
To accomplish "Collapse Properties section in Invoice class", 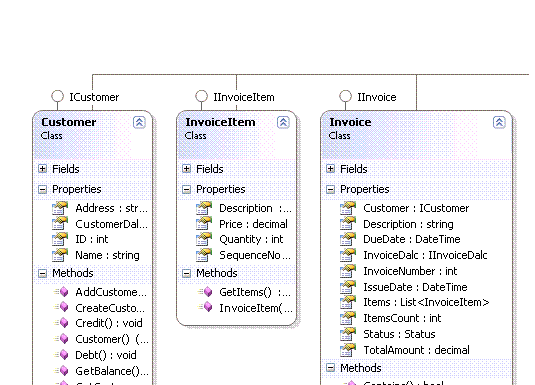I will click(331, 189).
